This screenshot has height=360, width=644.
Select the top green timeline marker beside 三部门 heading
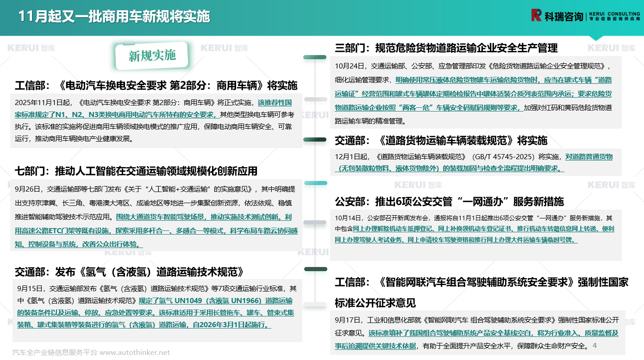click(315, 57)
